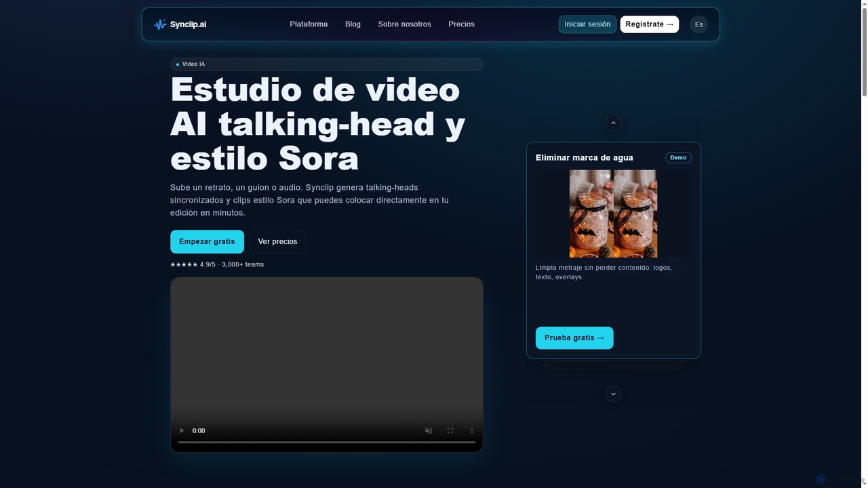Click the Ver precios button
The height and width of the screenshot is (488, 868).
coord(277,242)
